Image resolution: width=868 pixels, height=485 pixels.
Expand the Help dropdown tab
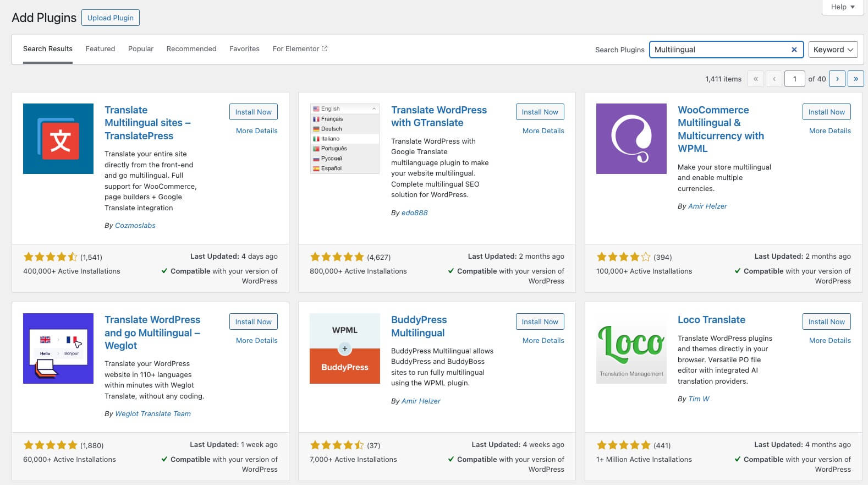(843, 7)
